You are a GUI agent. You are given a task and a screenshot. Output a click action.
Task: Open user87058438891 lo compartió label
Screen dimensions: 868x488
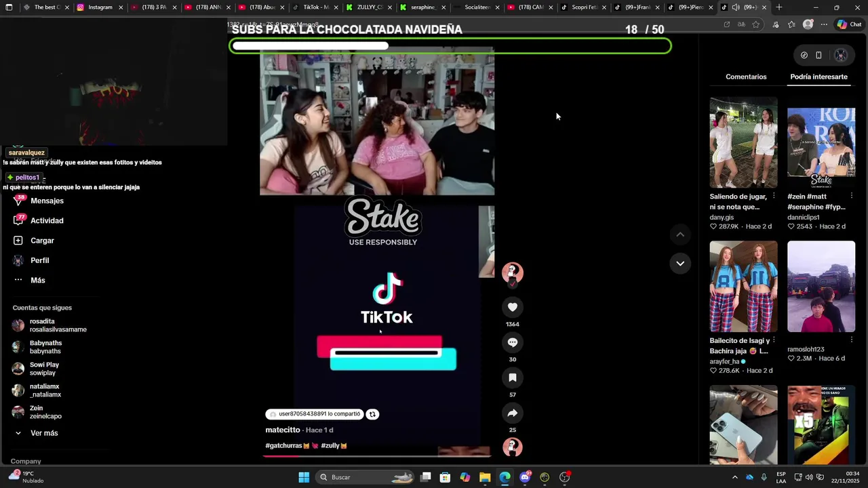coord(315,414)
